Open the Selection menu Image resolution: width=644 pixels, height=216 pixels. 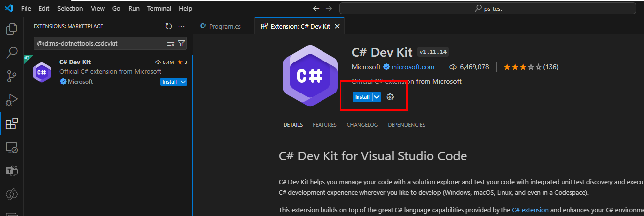(70, 9)
